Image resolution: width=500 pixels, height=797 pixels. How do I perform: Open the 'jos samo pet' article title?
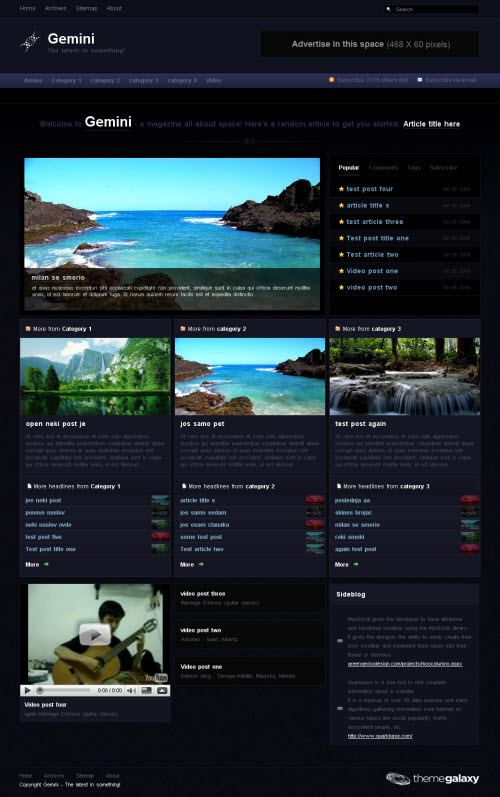[202, 424]
